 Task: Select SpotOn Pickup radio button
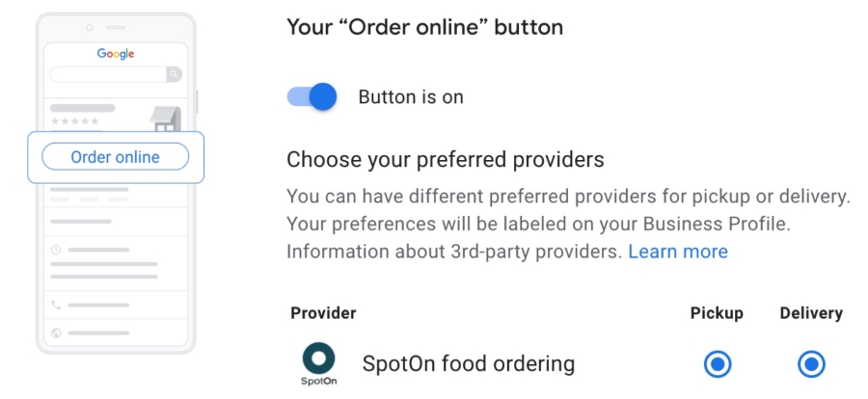(x=718, y=364)
